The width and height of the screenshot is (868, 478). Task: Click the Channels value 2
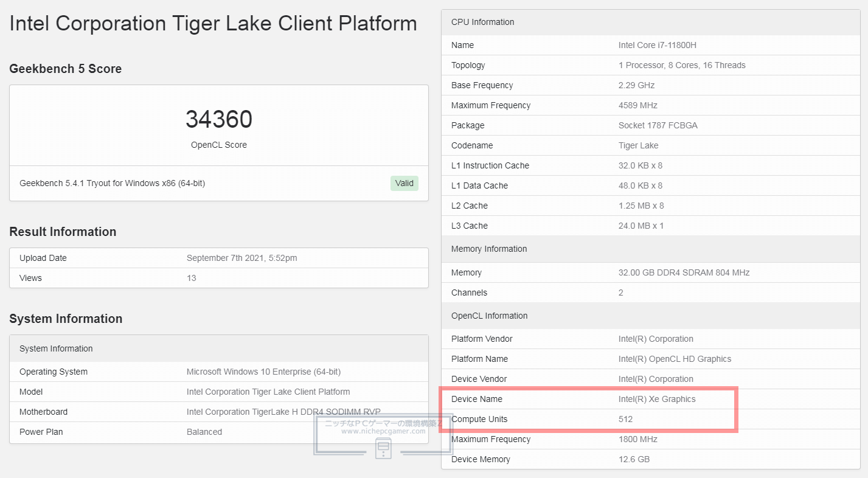tap(621, 293)
